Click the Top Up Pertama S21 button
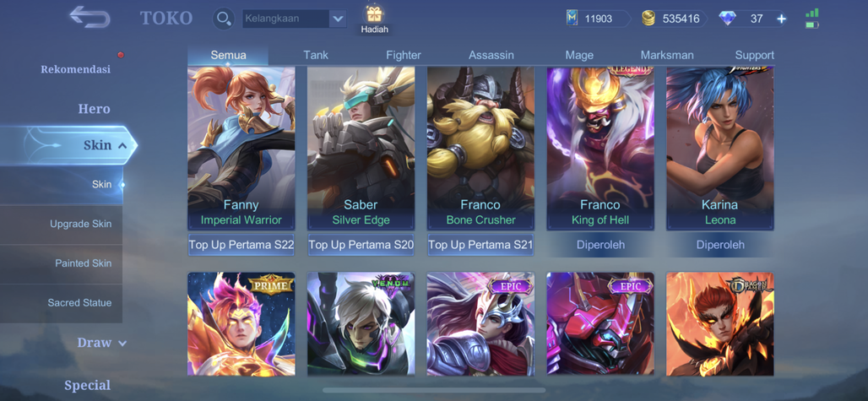Viewport: 868px width, 401px height. pos(480,245)
